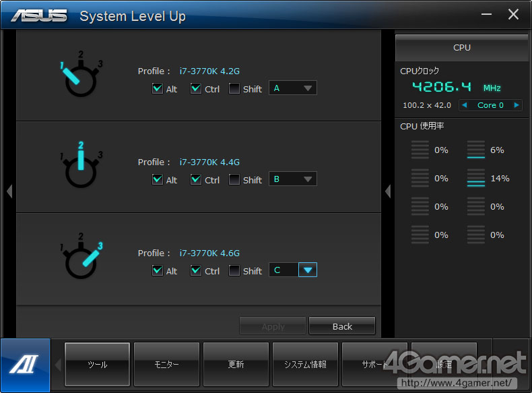This screenshot has width=532, height=393.
Task: Open hotkey dropdown showing letter A
Action: coord(293,88)
